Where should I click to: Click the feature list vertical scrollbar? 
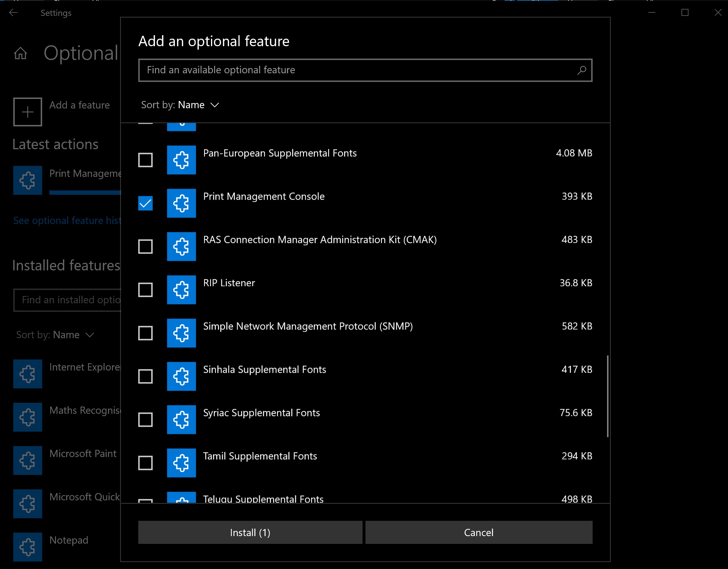tap(608, 396)
